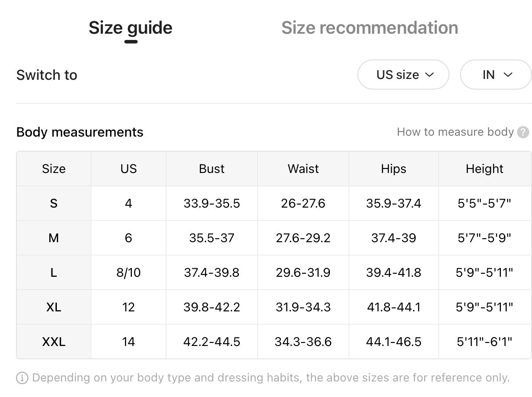Click the How to measure body link

[x=455, y=132]
